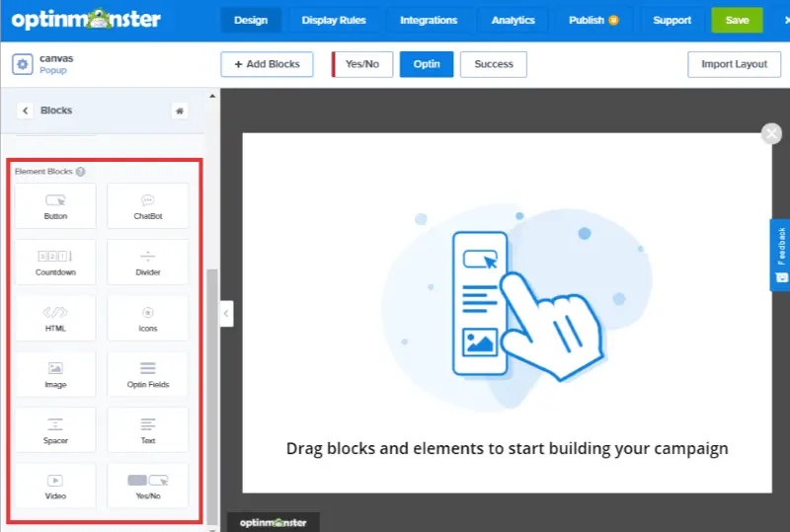Image resolution: width=790 pixels, height=532 pixels.
Task: Click the Publish tab pause badge
Action: (613, 20)
